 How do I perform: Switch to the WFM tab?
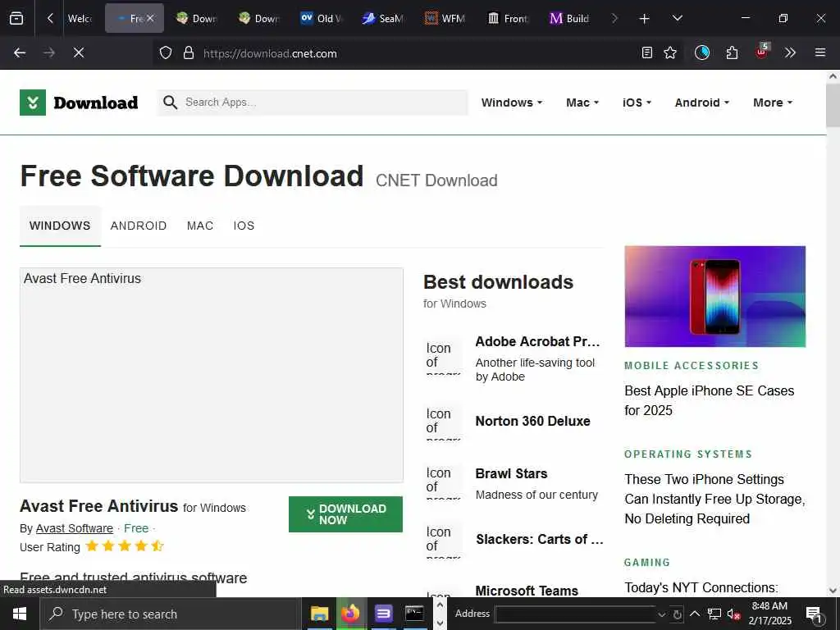click(x=445, y=19)
